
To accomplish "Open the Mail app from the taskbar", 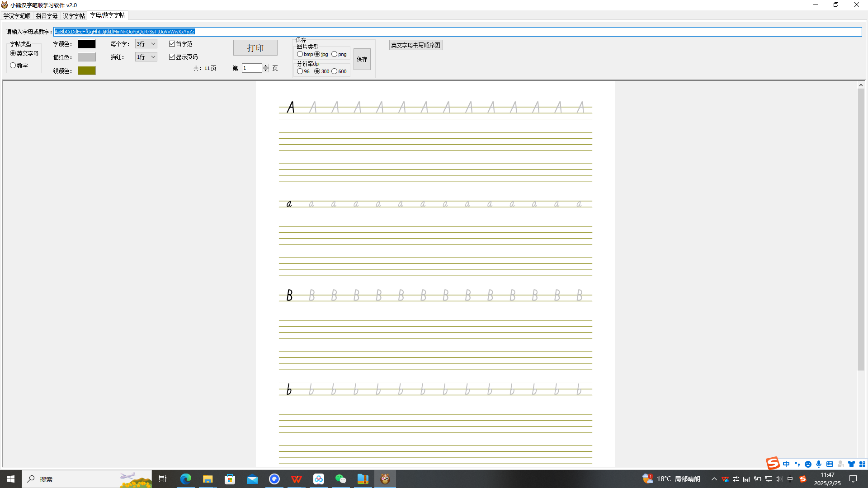I will tap(252, 479).
